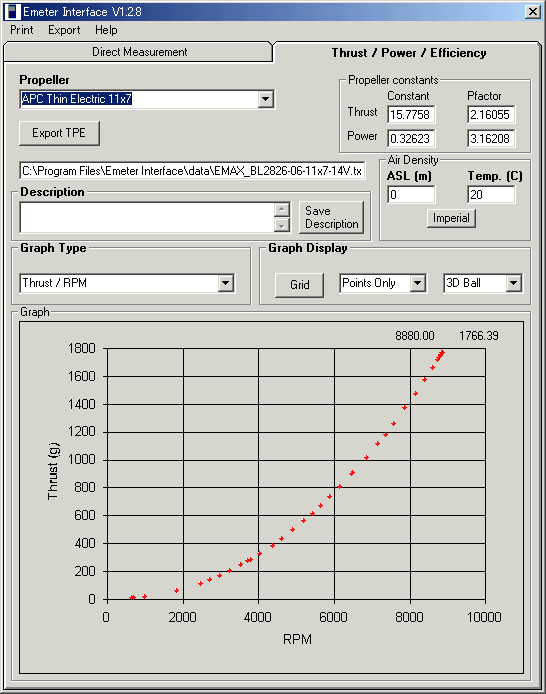Image resolution: width=546 pixels, height=694 pixels.
Task: Click inside the Description text box
Action: click(x=147, y=217)
